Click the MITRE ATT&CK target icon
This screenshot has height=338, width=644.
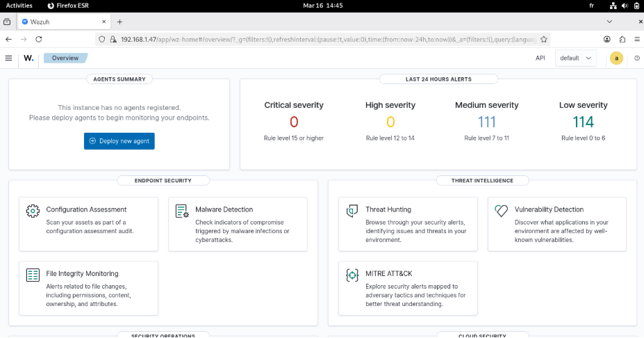pos(352,275)
